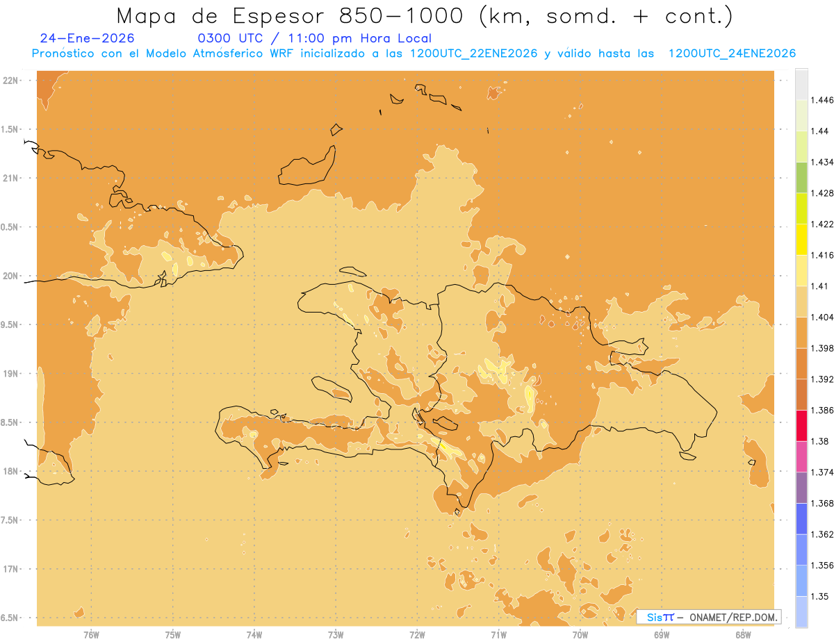The height and width of the screenshot is (644, 834).
Task: Click the latitude axis label 21N
Action: 12,178
